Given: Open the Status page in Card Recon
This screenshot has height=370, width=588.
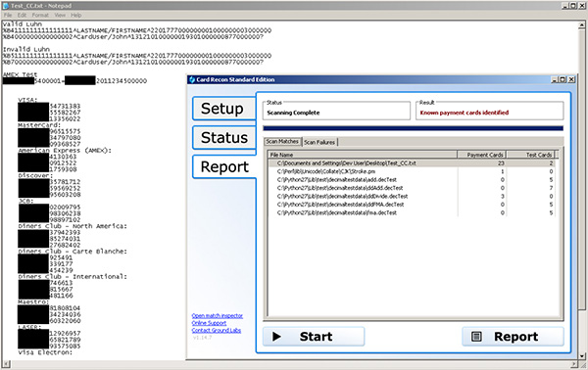Looking at the screenshot, I should tap(223, 137).
